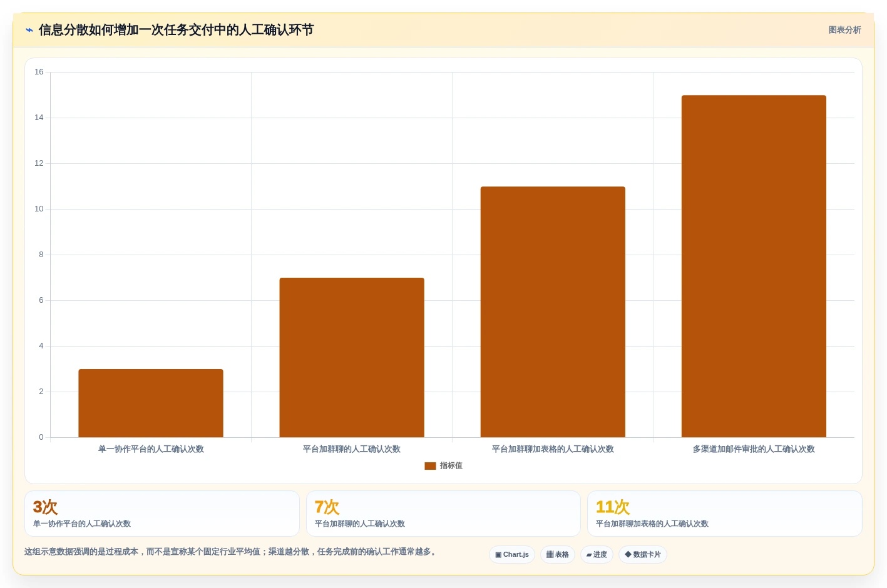Click the y-axis value 6
This screenshot has width=887, height=588.
(x=41, y=300)
